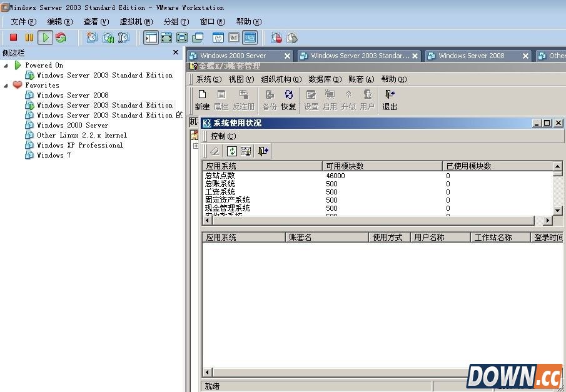
Task: Refresh the system usage list
Action: coord(232,151)
